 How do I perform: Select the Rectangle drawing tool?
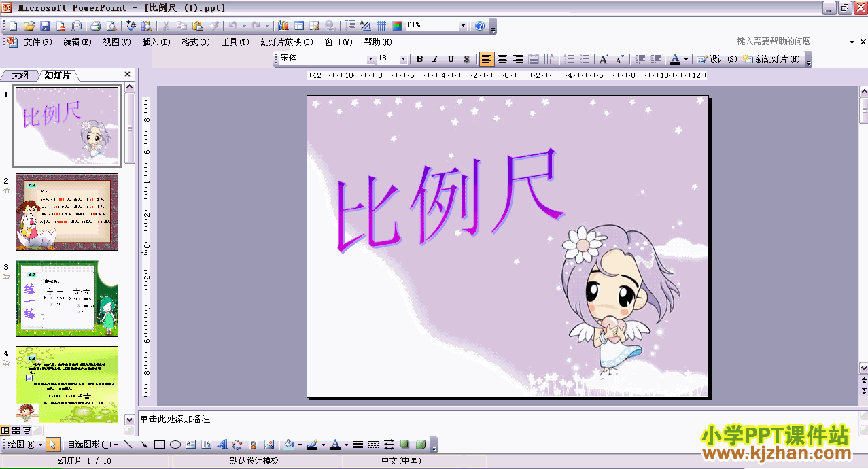160,445
